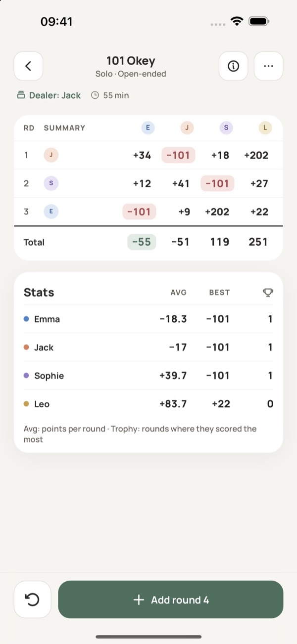The width and height of the screenshot is (297, 644).
Task: Select Emma's stats row
Action: (x=148, y=319)
